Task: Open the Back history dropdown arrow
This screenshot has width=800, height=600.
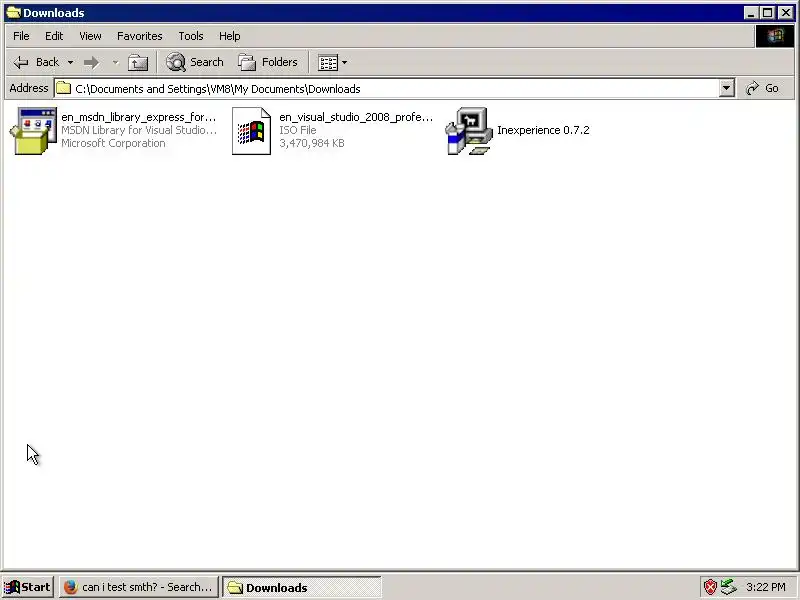Action: (70, 62)
